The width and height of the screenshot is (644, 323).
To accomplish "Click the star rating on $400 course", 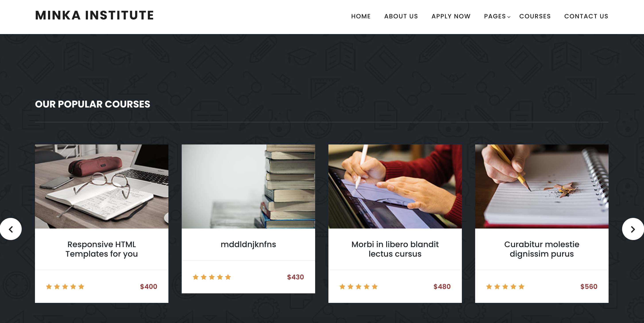I will click(x=65, y=286).
